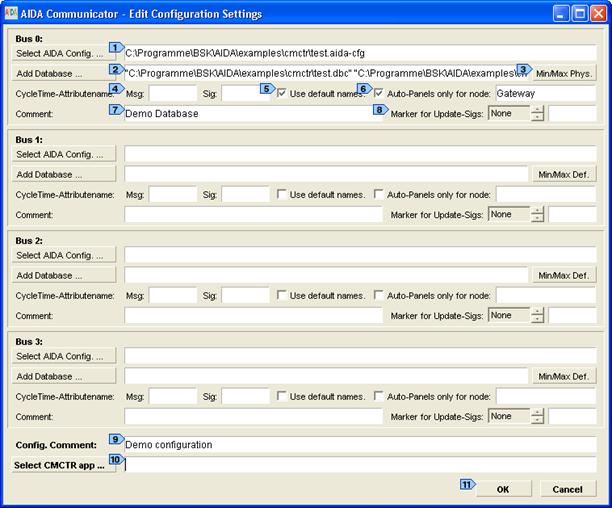The height and width of the screenshot is (508, 612).
Task: Click Bus 2 database path field
Action: pyautogui.click(x=326, y=275)
